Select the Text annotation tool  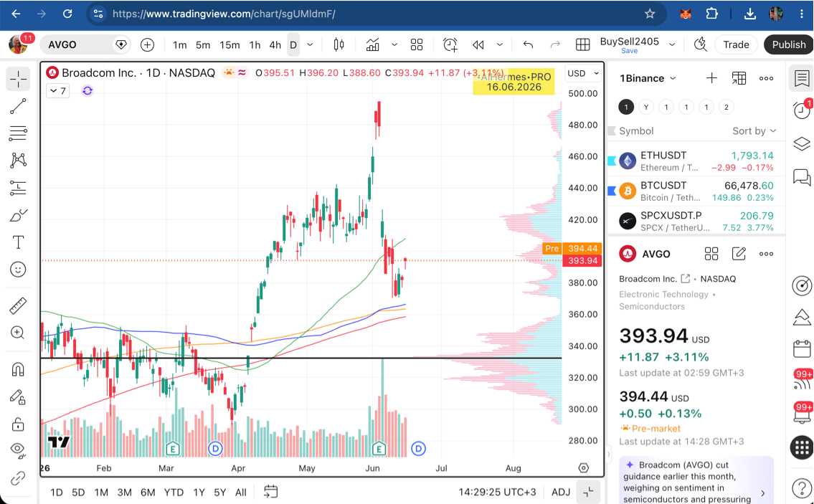(x=18, y=242)
